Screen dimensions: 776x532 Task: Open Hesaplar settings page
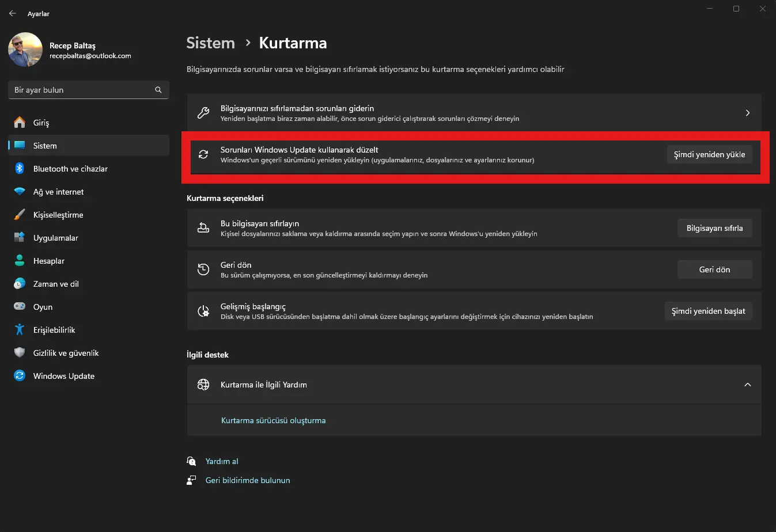pos(89,261)
